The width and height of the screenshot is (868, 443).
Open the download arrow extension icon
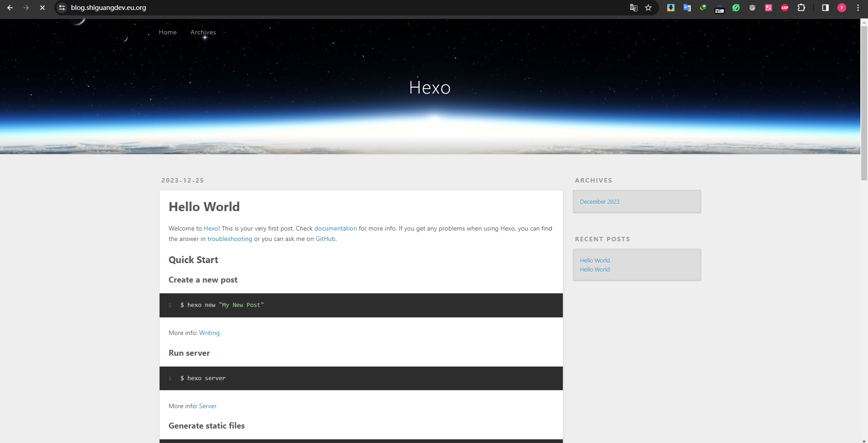point(671,8)
